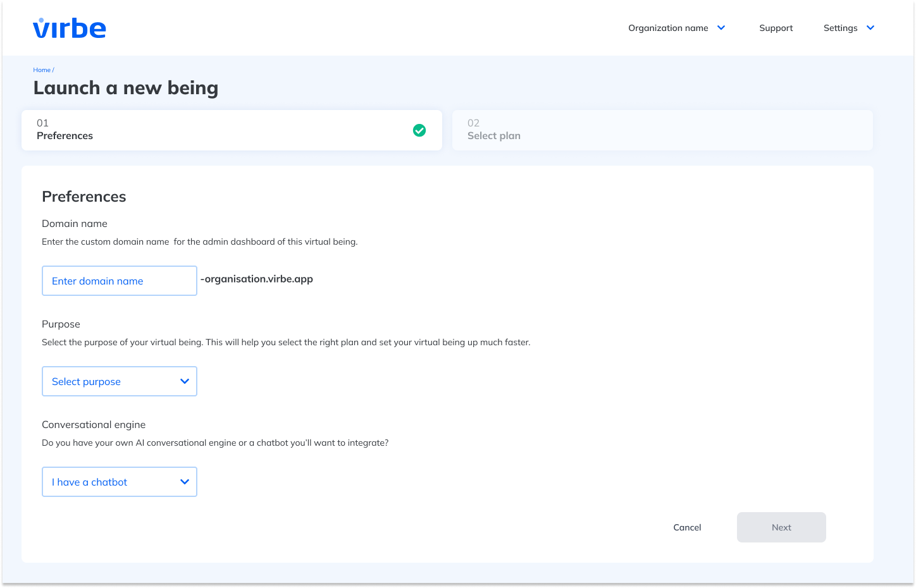Click the green checkmark on Preferences step
This screenshot has height=588, width=916.
point(419,130)
